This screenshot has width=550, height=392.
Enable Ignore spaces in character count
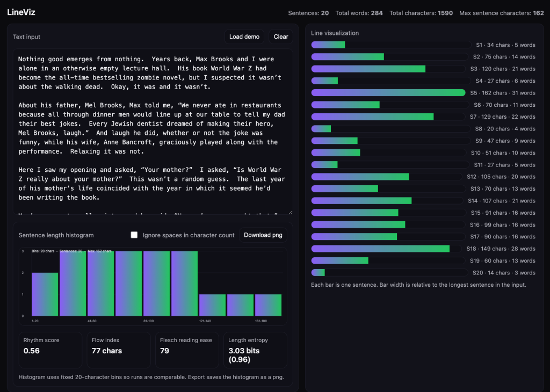coord(134,235)
